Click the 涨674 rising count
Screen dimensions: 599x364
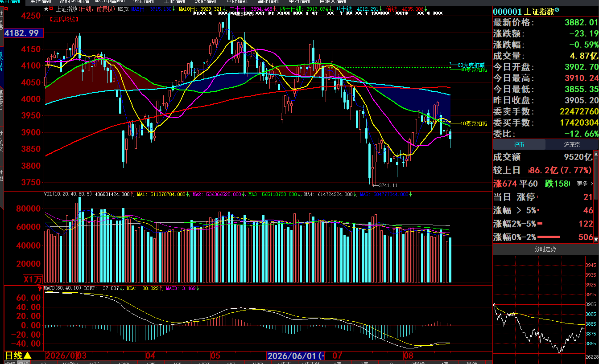point(504,184)
